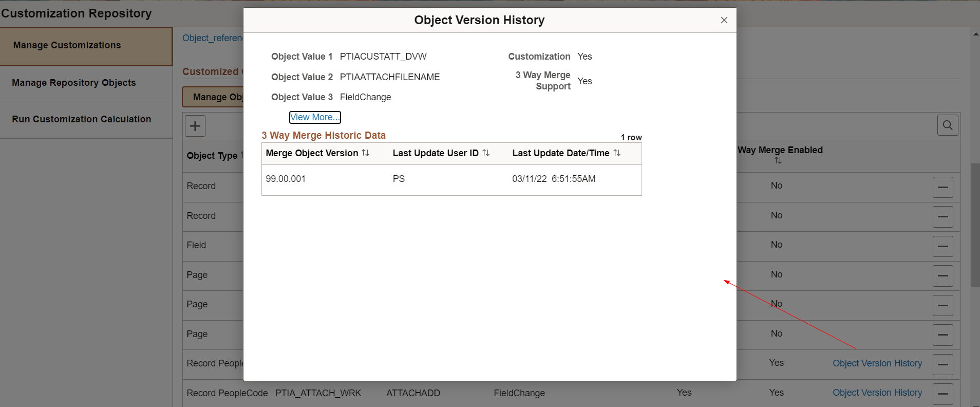Open Run Customization Calculation tab

pos(86,120)
